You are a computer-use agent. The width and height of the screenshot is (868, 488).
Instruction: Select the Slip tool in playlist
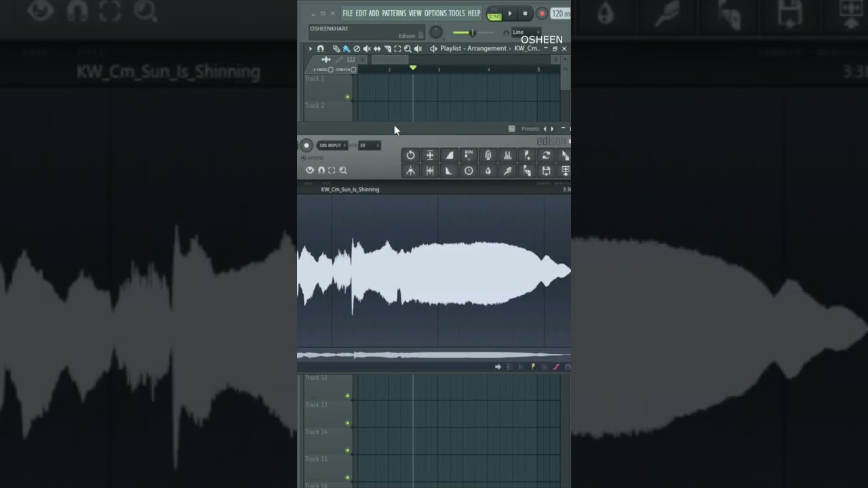click(x=377, y=49)
